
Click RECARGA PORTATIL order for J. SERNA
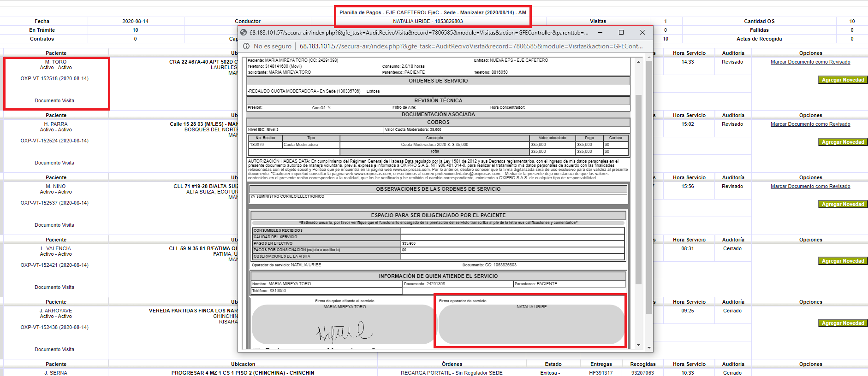tap(452, 373)
